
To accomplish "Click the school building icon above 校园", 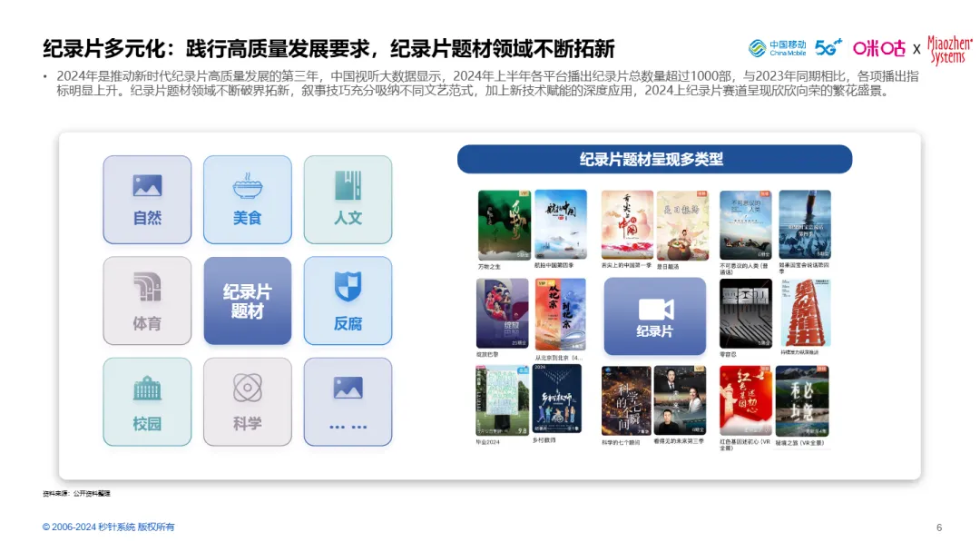I will (148, 389).
